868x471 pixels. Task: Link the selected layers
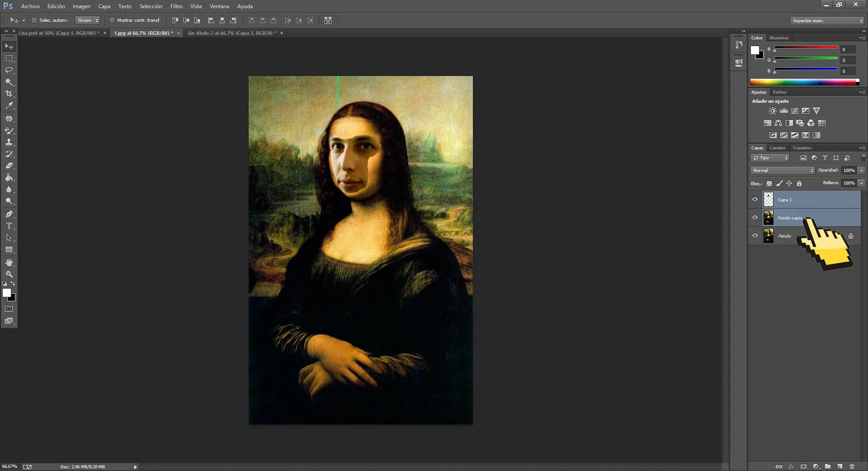(779, 466)
